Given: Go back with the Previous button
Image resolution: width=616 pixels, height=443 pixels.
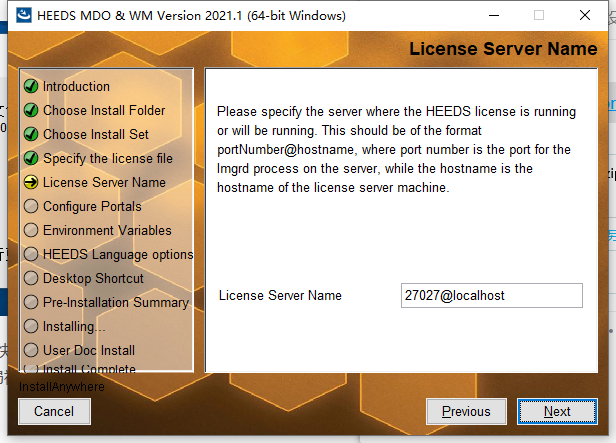Looking at the screenshot, I should click(x=466, y=412).
